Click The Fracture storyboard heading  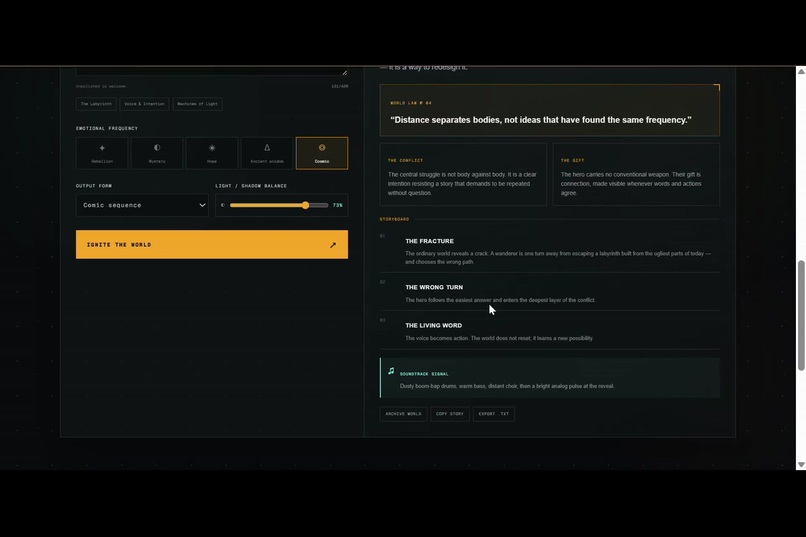coord(429,241)
